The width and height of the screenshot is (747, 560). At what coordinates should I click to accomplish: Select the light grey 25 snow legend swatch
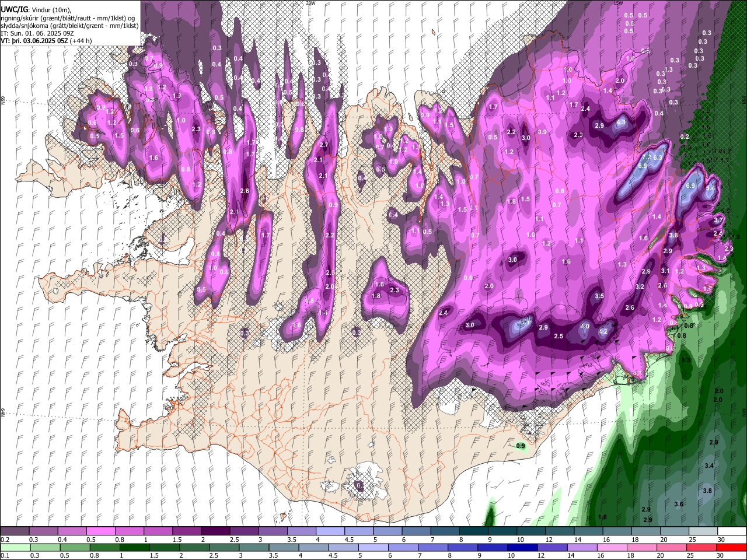pos(703,531)
